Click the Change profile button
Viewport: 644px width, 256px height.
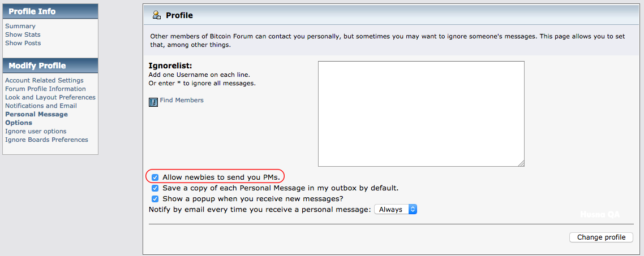point(602,237)
